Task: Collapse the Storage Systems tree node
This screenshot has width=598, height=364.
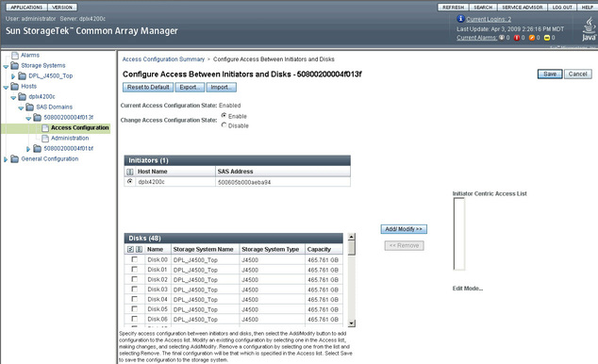Action: (x=6, y=66)
